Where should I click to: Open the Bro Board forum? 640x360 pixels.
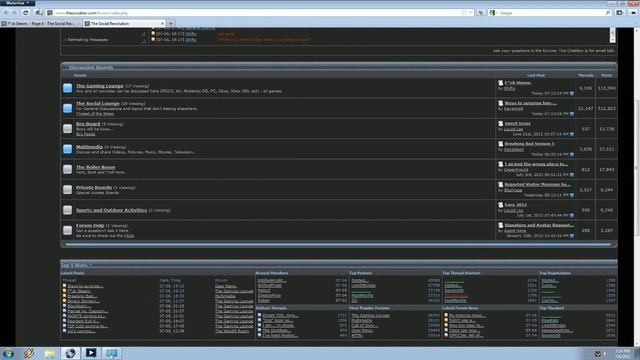click(88, 124)
